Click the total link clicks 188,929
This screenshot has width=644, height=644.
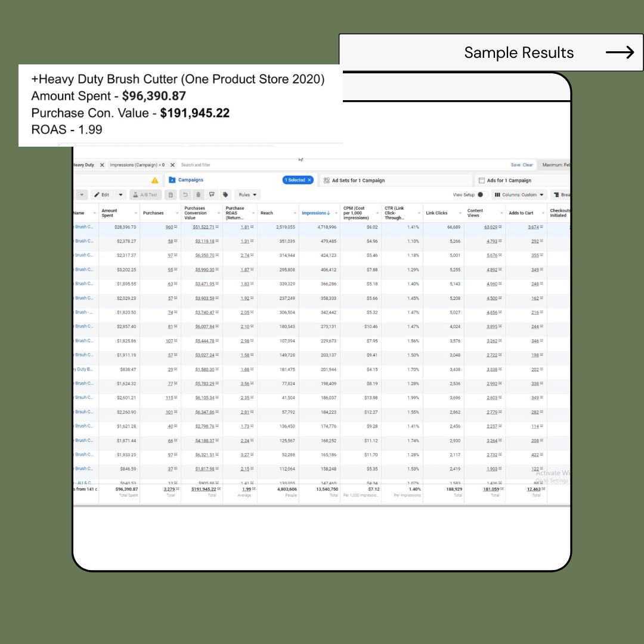(x=454, y=489)
